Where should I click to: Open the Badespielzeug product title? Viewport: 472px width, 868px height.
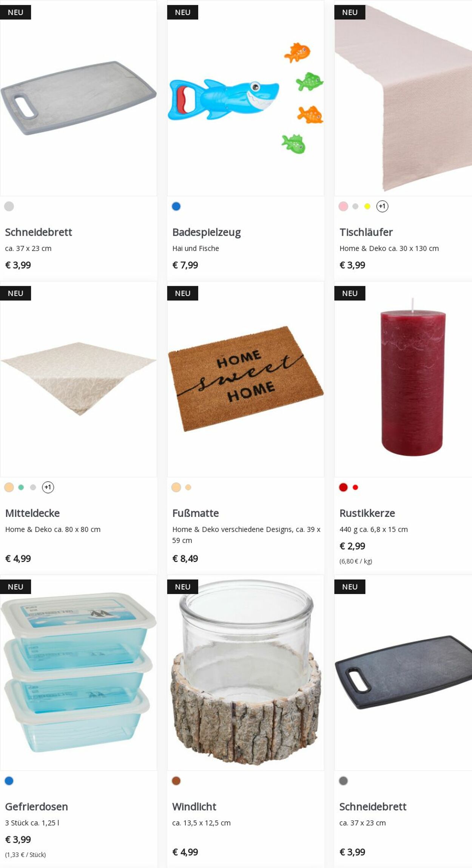point(207,232)
